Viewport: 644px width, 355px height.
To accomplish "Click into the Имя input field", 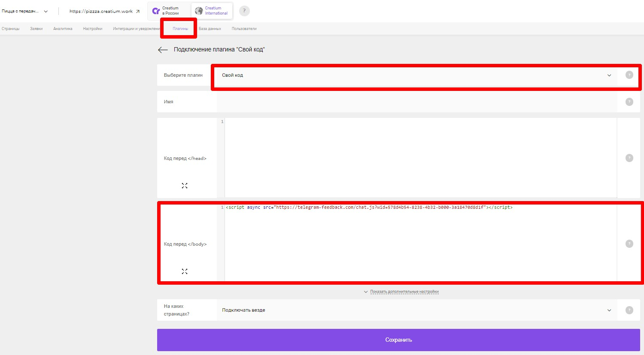I will 417,102.
